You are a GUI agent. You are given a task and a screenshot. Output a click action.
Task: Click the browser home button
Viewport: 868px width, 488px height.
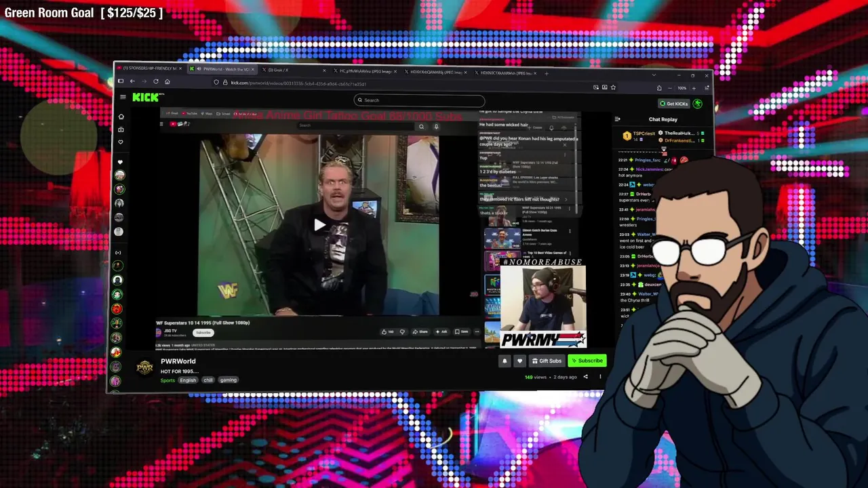tap(167, 81)
